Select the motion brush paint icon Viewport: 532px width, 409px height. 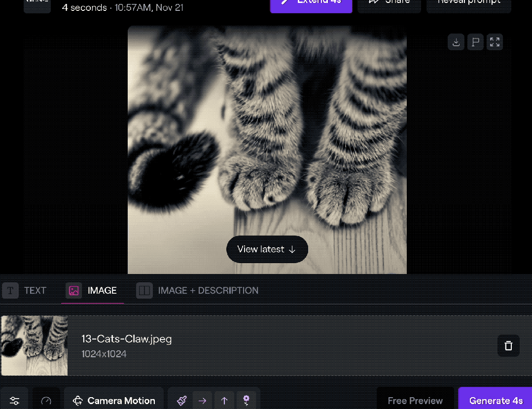(182, 401)
